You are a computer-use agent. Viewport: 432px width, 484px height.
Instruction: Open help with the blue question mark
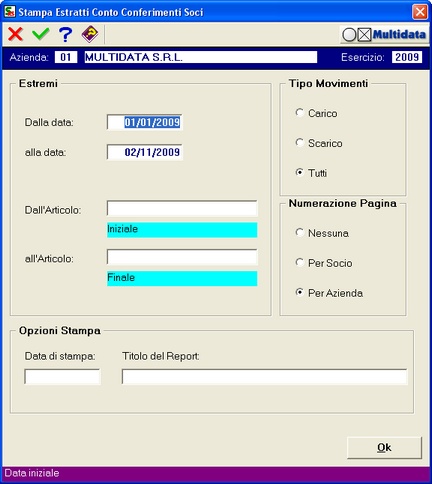65,34
